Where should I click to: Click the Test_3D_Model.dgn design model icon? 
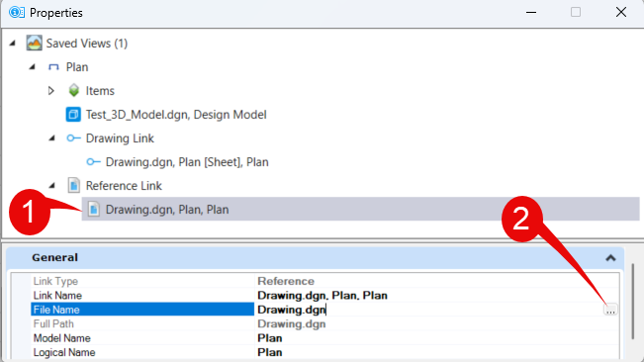tap(73, 115)
